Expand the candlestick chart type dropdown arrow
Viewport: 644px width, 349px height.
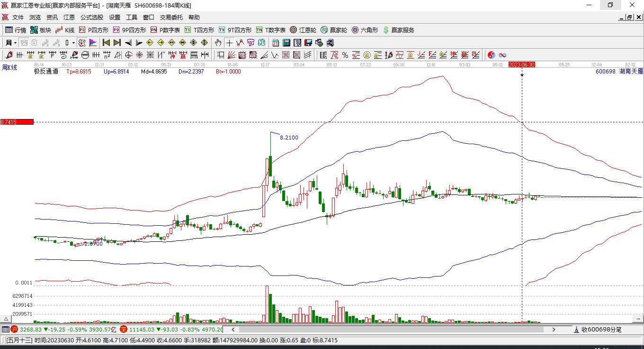[x=73, y=43]
